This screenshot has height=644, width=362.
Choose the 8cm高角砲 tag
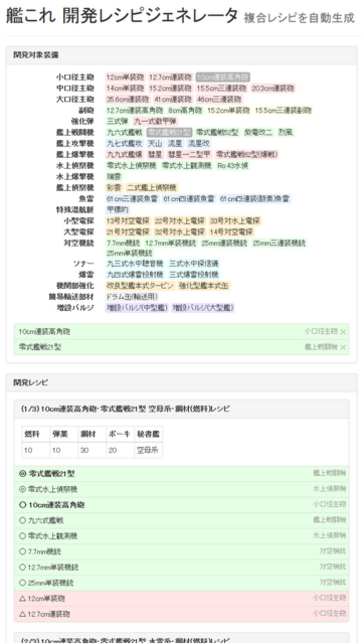click(185, 111)
